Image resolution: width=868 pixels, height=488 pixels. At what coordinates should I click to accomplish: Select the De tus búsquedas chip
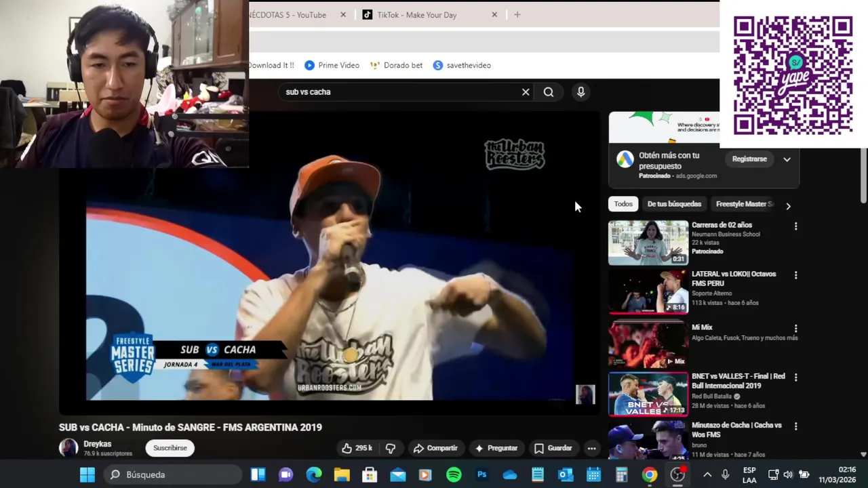coord(674,204)
